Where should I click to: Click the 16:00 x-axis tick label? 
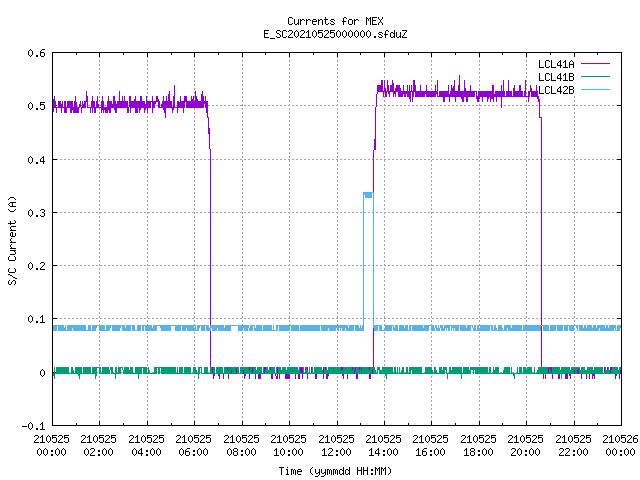click(x=430, y=452)
